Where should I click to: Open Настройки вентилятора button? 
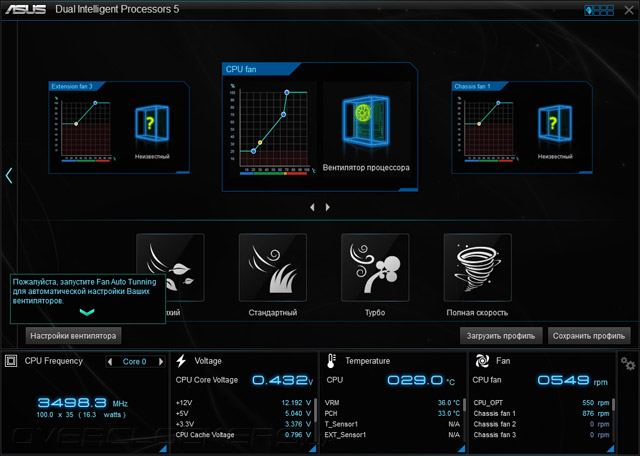point(73,336)
